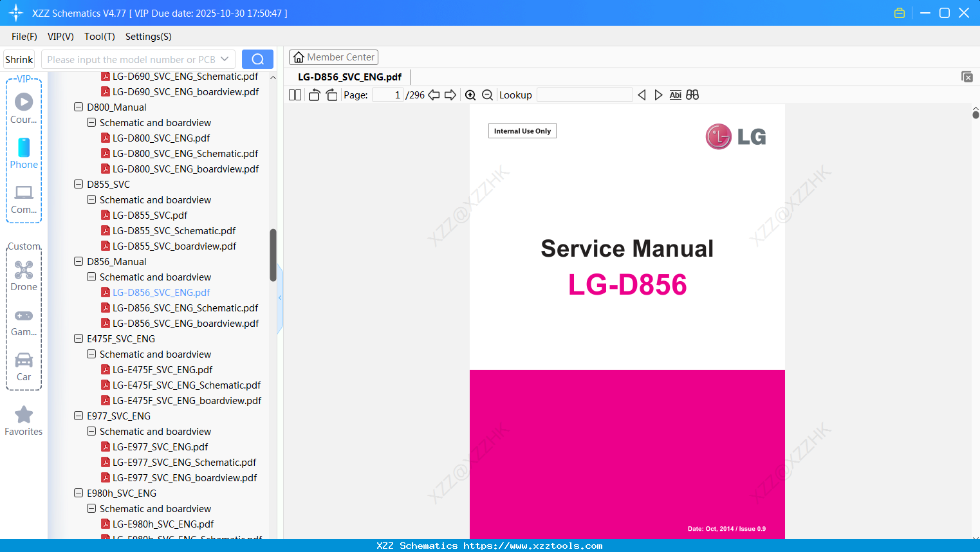Toggle case-sensitive search with the Abi icon
Screen dimensions: 980x552
pyautogui.click(x=675, y=95)
